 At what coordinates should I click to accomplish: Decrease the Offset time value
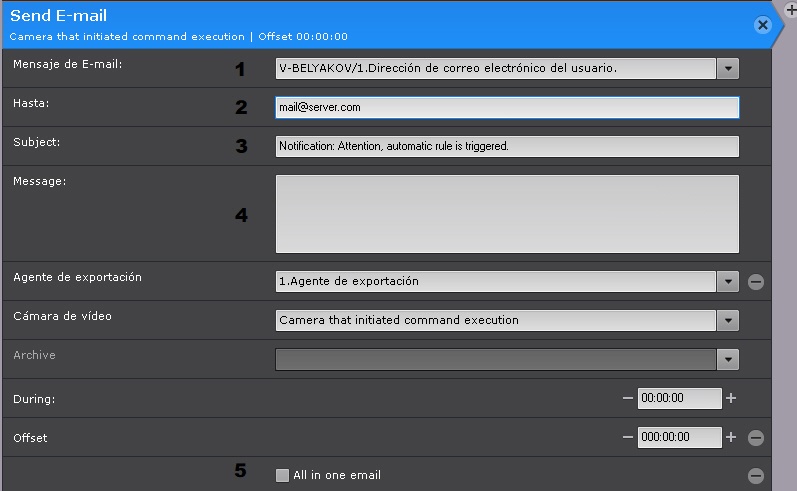pyautogui.click(x=627, y=437)
